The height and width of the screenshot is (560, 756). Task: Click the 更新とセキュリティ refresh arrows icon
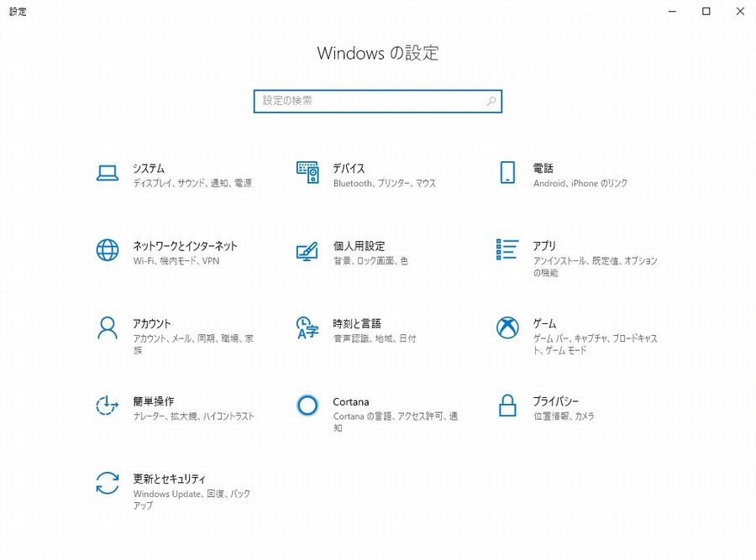tap(107, 483)
